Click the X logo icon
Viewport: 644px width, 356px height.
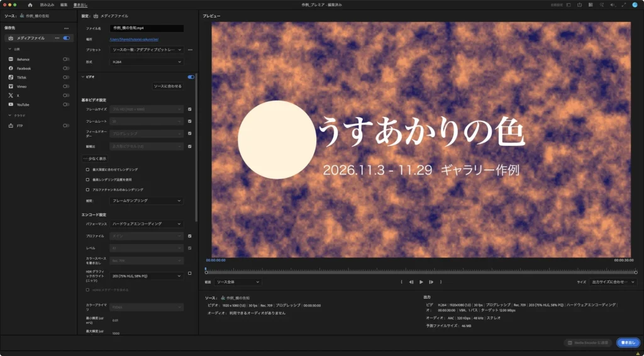(11, 95)
